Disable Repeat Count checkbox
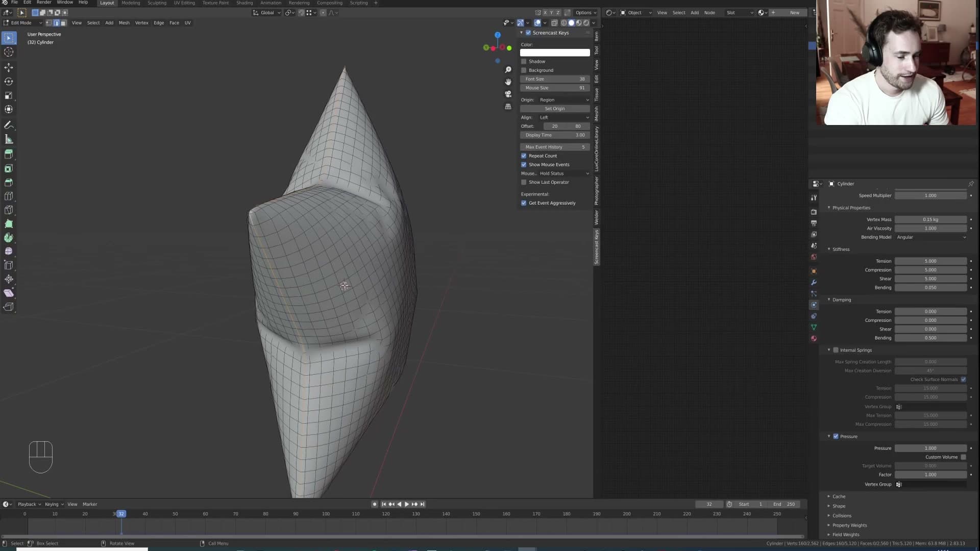Screen dimensions: 980x551 (524, 156)
